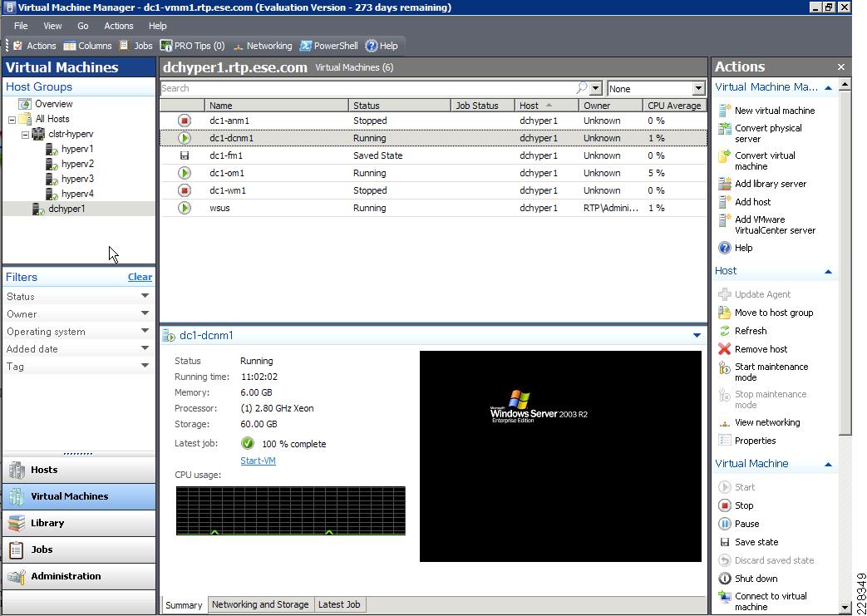Select the dc1-fm1 saved state icon
Viewport: 867px width, 616px height.
pos(185,156)
